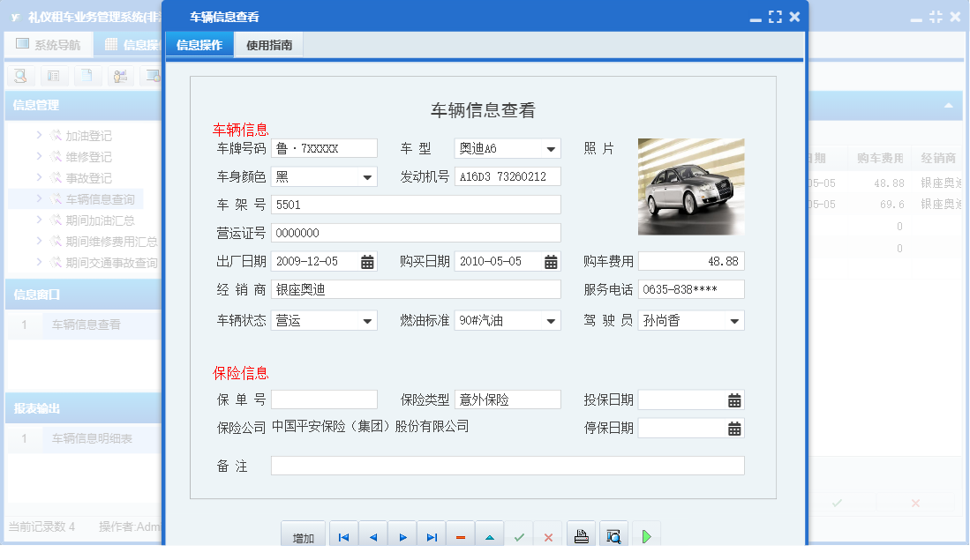This screenshot has height=560, width=970.
Task: Expand the 驾驶员 dropdown showing 孙尚香
Action: coord(734,319)
